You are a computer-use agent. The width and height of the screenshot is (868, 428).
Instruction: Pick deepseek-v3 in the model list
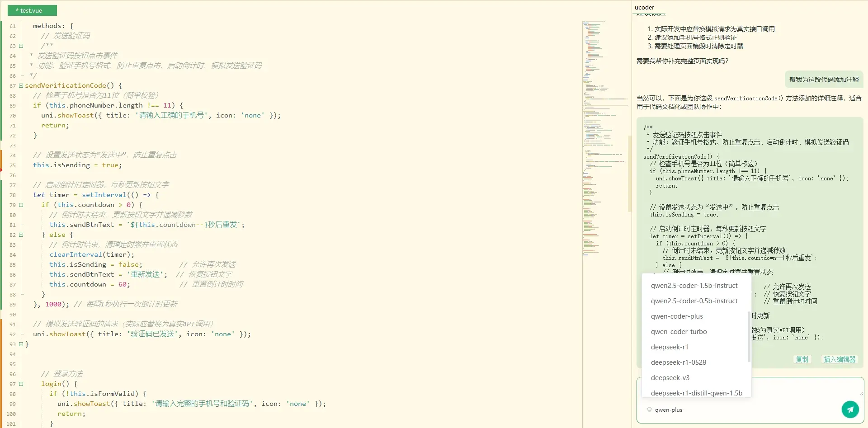pyautogui.click(x=670, y=378)
